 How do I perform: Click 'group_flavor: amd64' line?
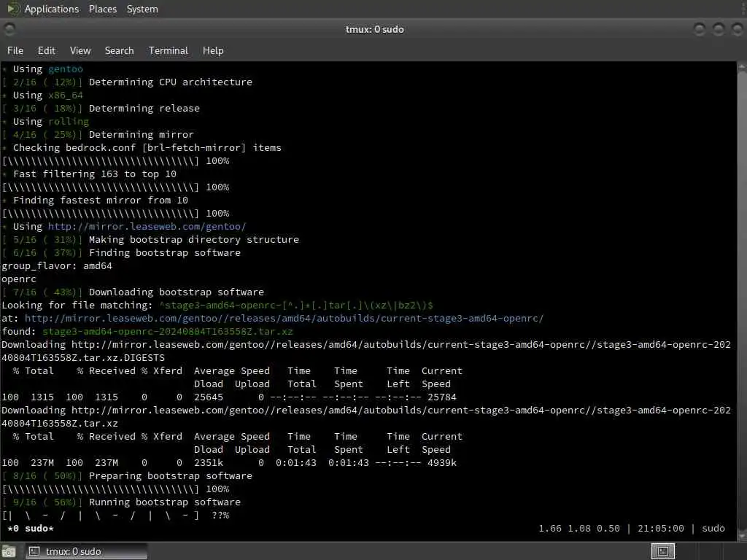point(57,265)
